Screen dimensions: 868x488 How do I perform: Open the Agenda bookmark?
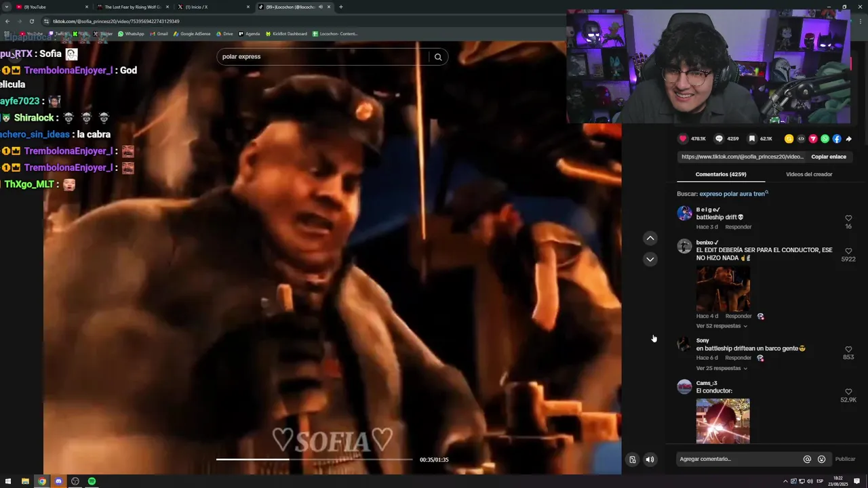249,33
